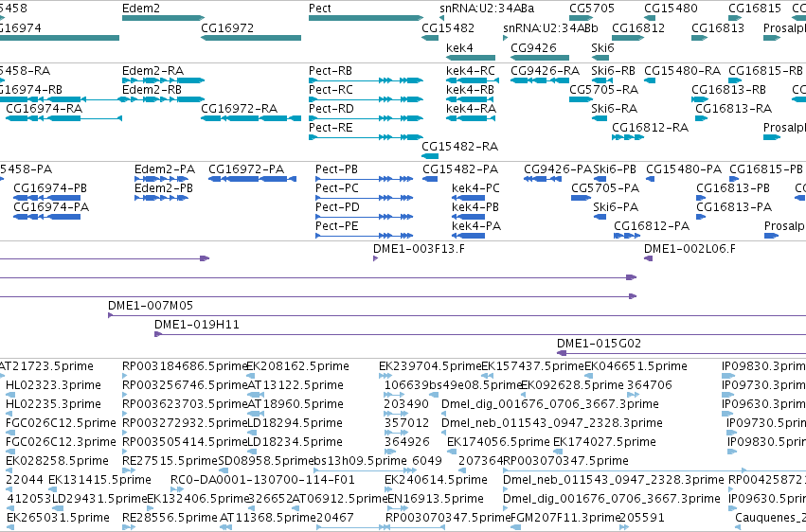Click the CG15480 gene label

671,9
